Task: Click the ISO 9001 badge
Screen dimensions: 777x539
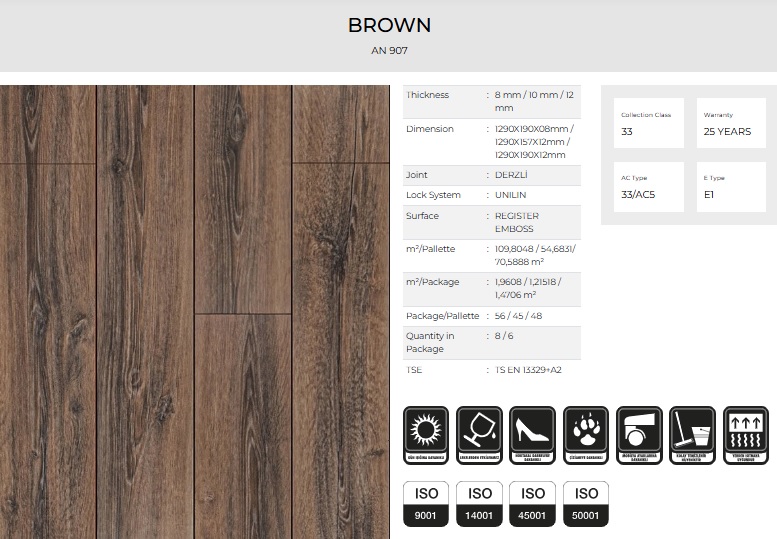Action: [426, 504]
